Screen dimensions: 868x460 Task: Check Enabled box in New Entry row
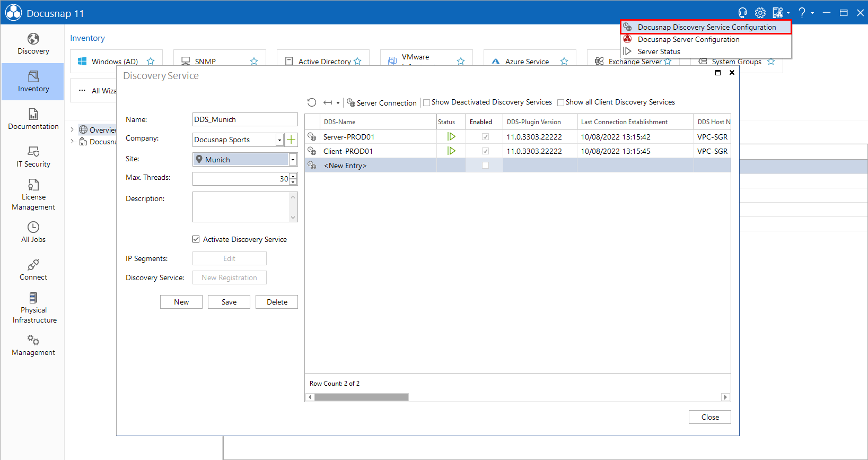pyautogui.click(x=485, y=166)
